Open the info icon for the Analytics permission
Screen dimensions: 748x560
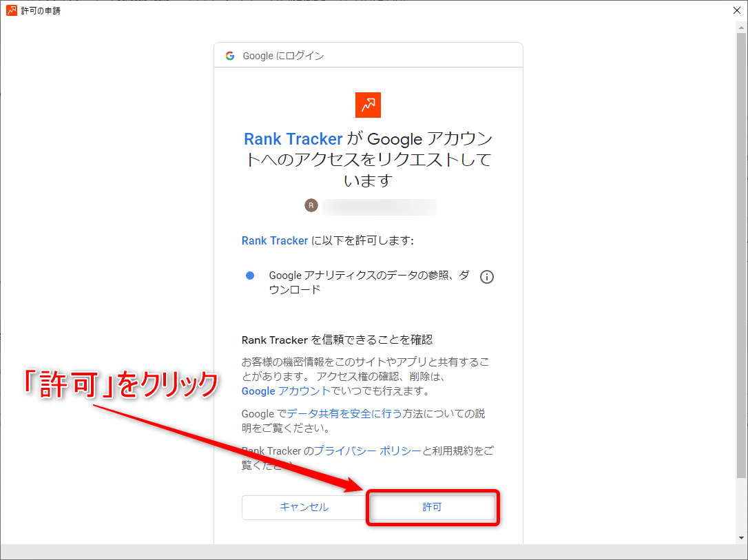tap(487, 277)
